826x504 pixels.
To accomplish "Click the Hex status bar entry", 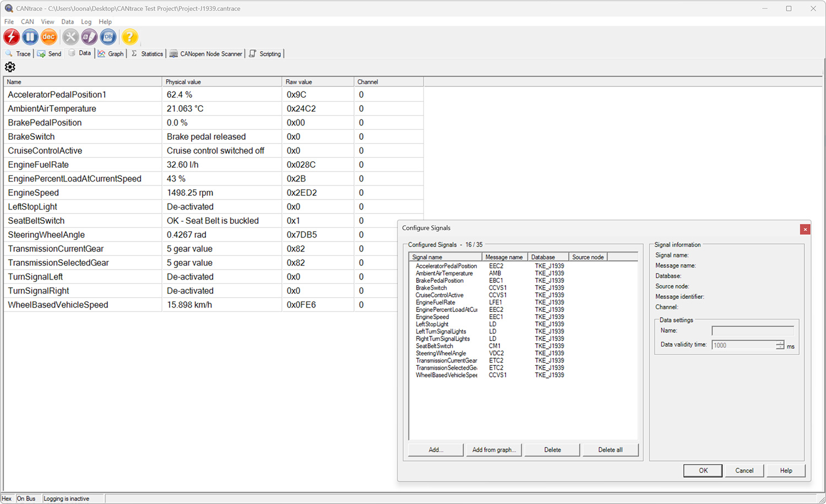I will tap(7, 498).
